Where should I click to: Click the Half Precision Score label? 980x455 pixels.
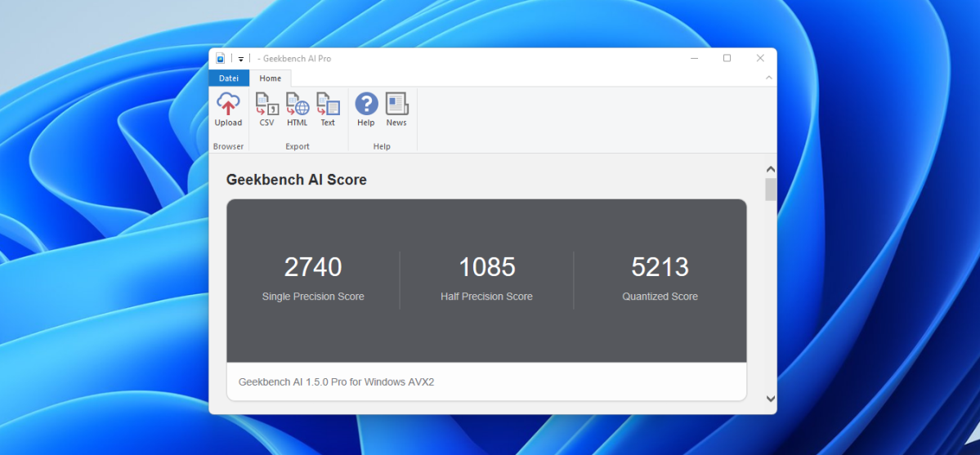pyautogui.click(x=487, y=297)
